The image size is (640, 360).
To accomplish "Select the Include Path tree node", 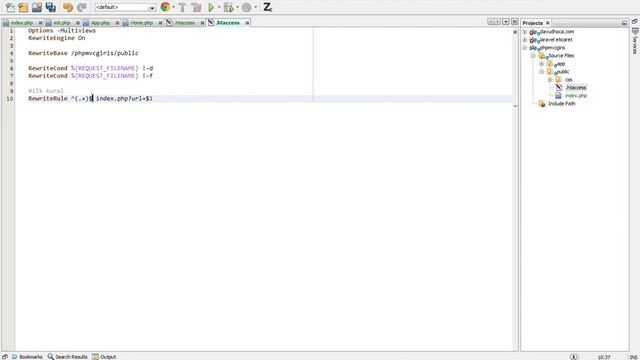I will pyautogui.click(x=562, y=104).
